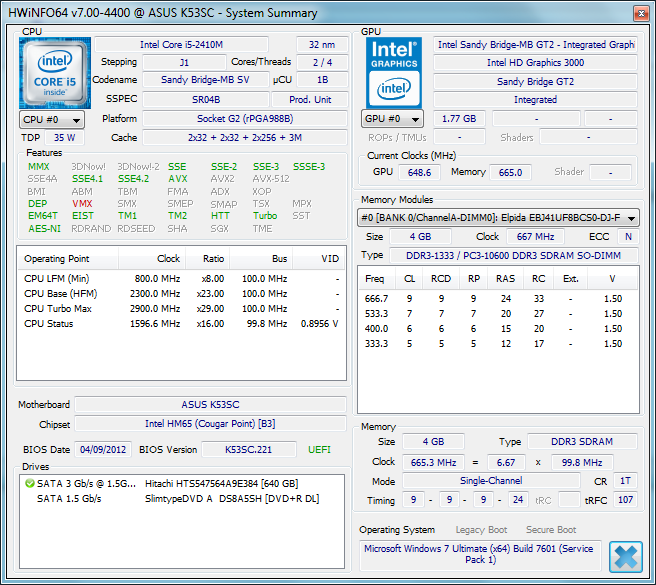Click the BIOS Version K53SC.221 field

pos(249,450)
